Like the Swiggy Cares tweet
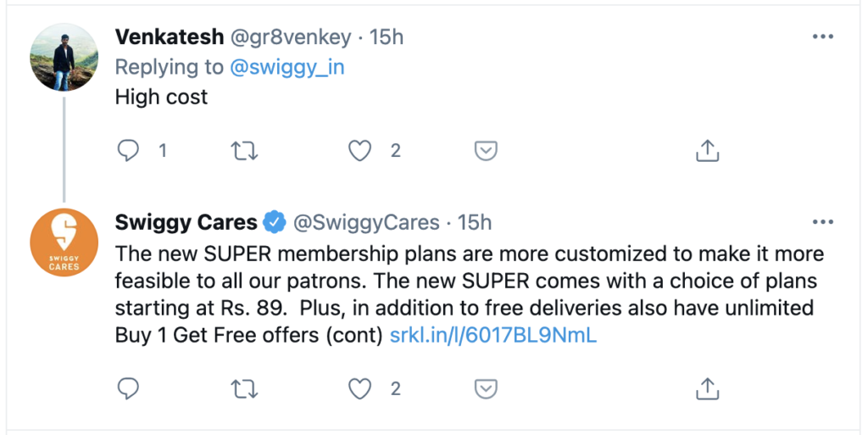 pos(361,388)
